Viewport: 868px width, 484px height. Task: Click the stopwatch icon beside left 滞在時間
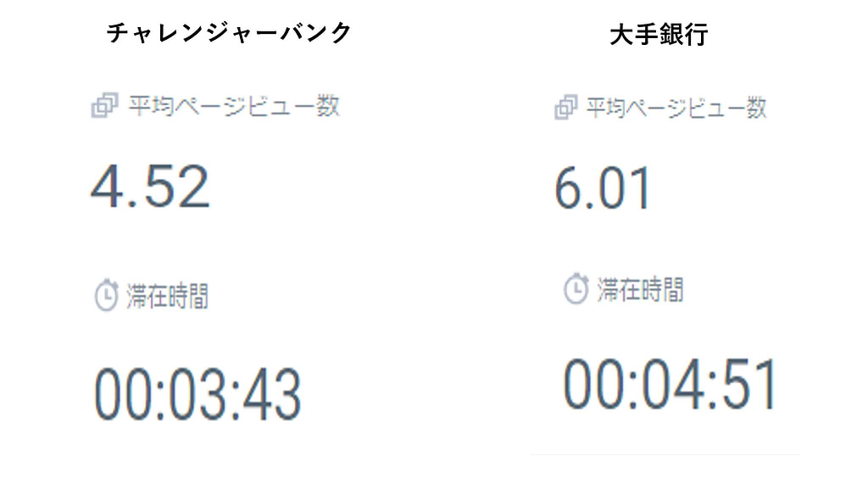106,295
